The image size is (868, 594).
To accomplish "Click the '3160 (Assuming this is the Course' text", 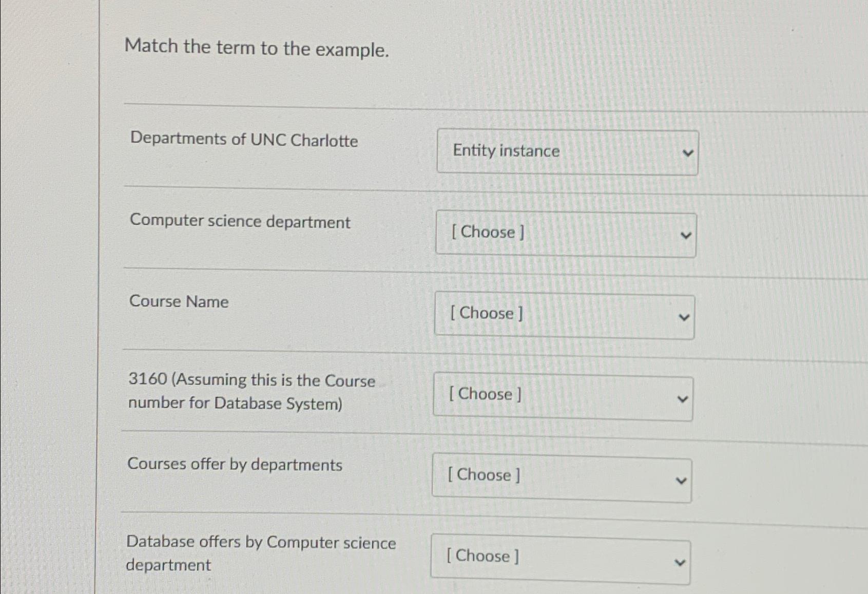I will (x=252, y=380).
